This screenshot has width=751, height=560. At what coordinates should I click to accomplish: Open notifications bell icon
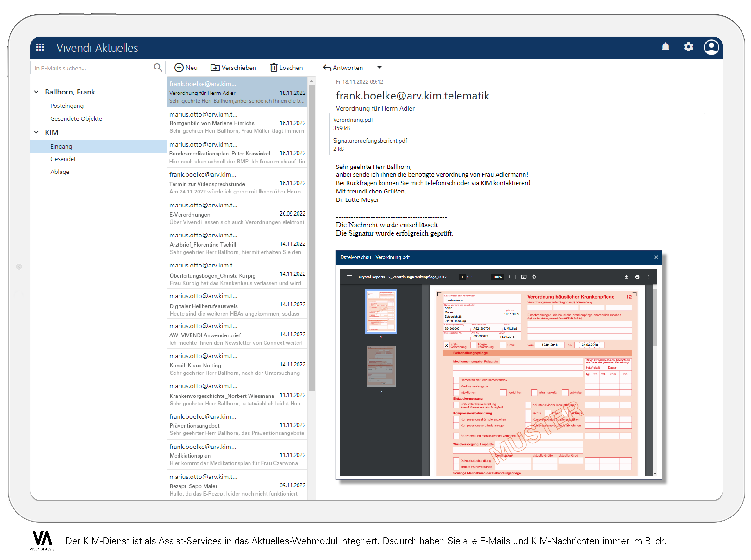coord(665,47)
